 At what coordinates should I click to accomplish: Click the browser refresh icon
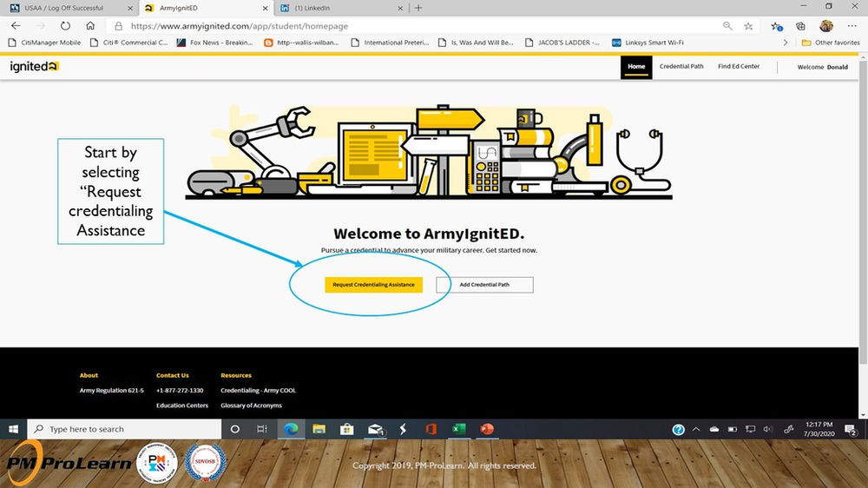[x=65, y=26]
